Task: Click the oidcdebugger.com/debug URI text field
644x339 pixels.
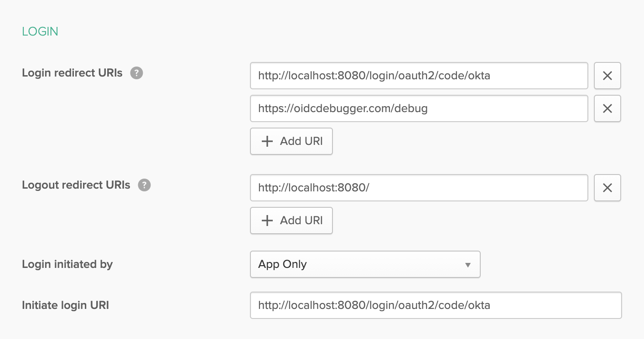Action: (x=419, y=108)
